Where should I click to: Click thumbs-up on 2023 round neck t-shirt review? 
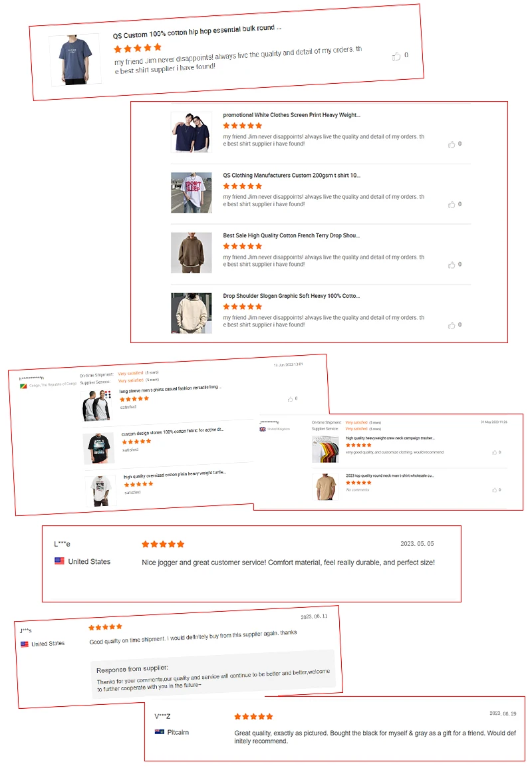494,490
